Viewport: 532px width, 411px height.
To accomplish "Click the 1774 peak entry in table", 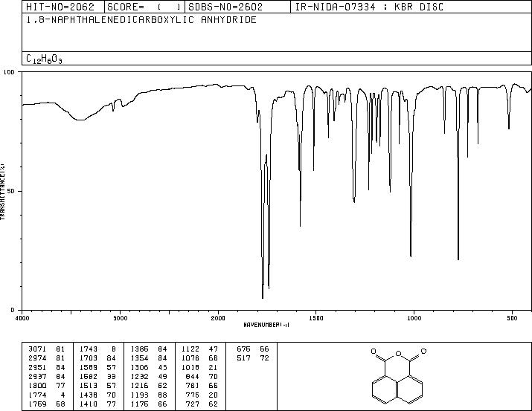I will point(46,395).
